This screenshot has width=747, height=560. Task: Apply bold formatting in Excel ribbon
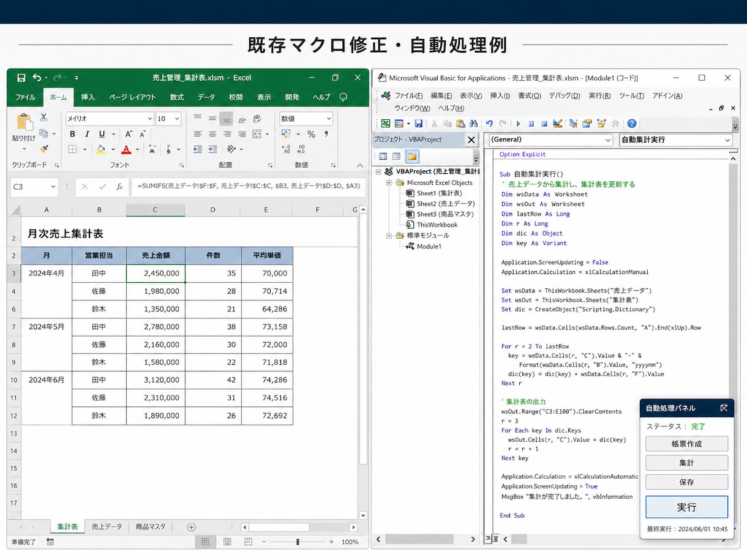tap(72, 134)
